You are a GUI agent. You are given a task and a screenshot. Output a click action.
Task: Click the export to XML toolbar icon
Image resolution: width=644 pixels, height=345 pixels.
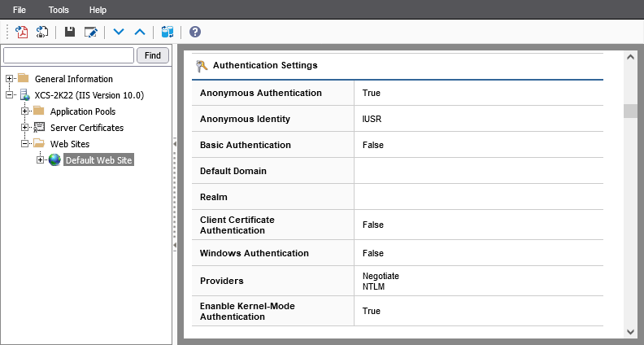(x=41, y=32)
